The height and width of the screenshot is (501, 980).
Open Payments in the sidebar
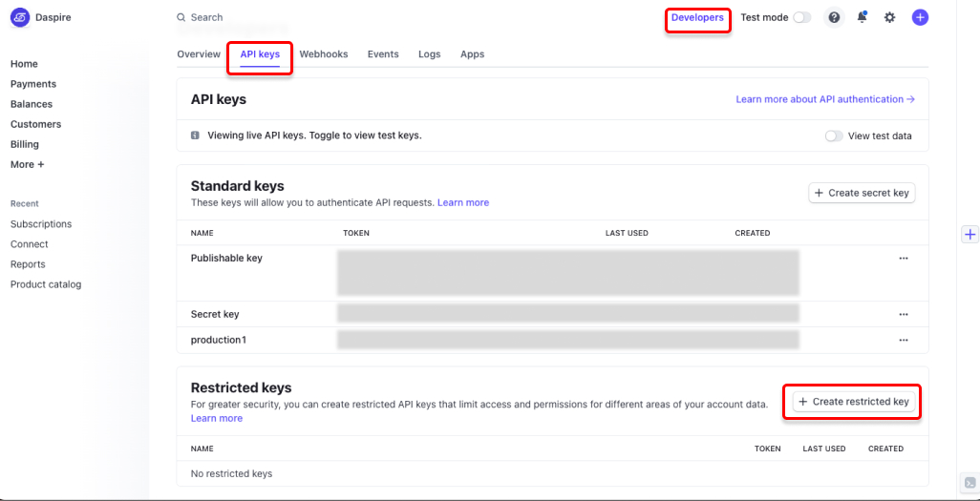(x=33, y=84)
